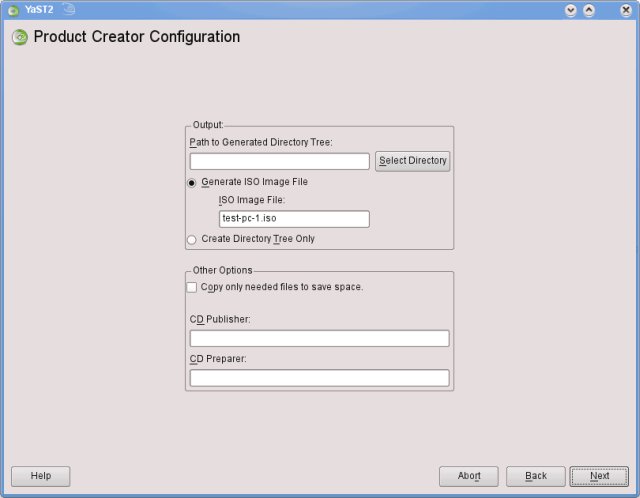
Task: Abort the configuration
Action: click(x=469, y=476)
